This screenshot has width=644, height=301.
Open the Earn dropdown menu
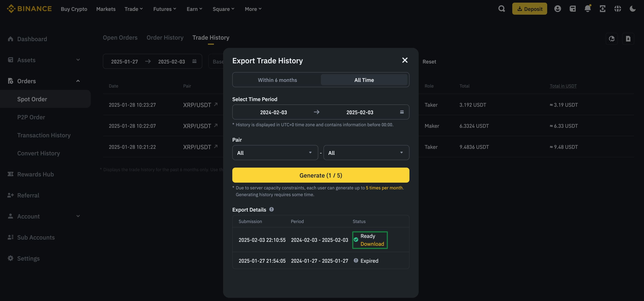click(195, 9)
